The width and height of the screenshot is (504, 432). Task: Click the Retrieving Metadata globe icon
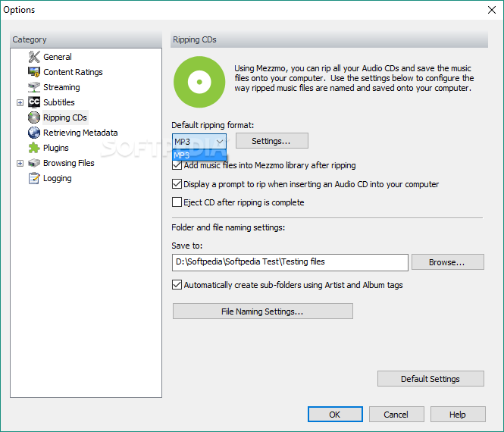coord(34,133)
